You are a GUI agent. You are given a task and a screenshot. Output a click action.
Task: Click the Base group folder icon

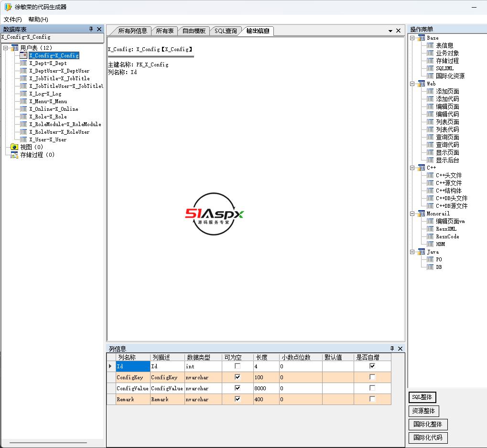click(421, 38)
